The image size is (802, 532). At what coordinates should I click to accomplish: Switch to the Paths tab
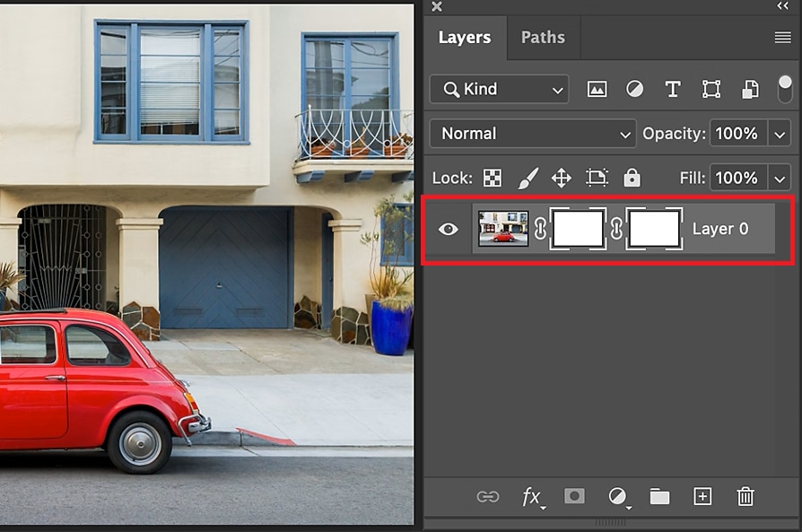(543, 38)
